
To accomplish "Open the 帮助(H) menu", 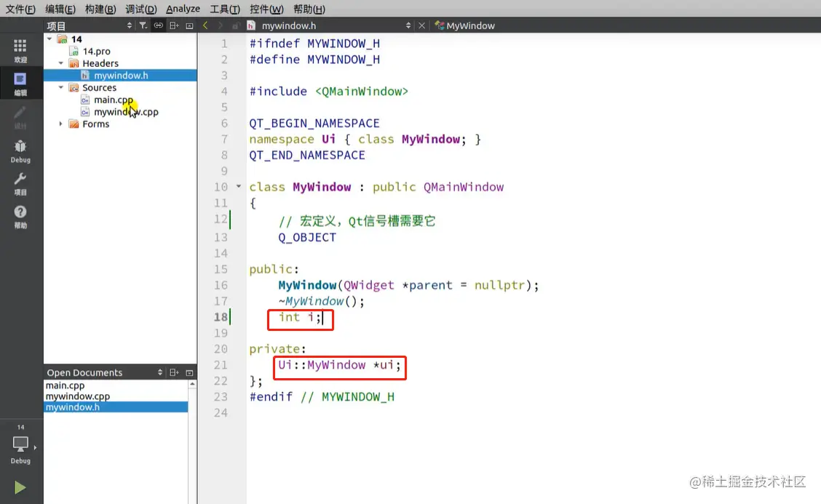I will point(309,9).
